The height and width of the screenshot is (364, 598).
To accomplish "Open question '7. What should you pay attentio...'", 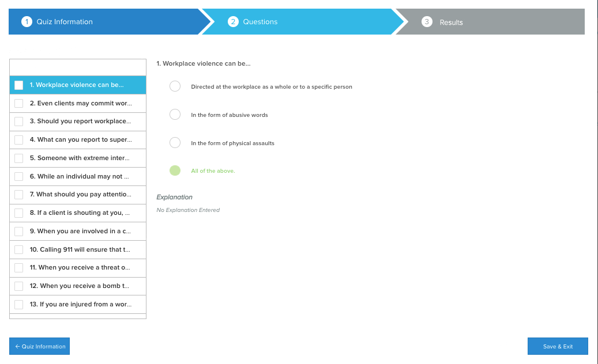I will point(78,195).
